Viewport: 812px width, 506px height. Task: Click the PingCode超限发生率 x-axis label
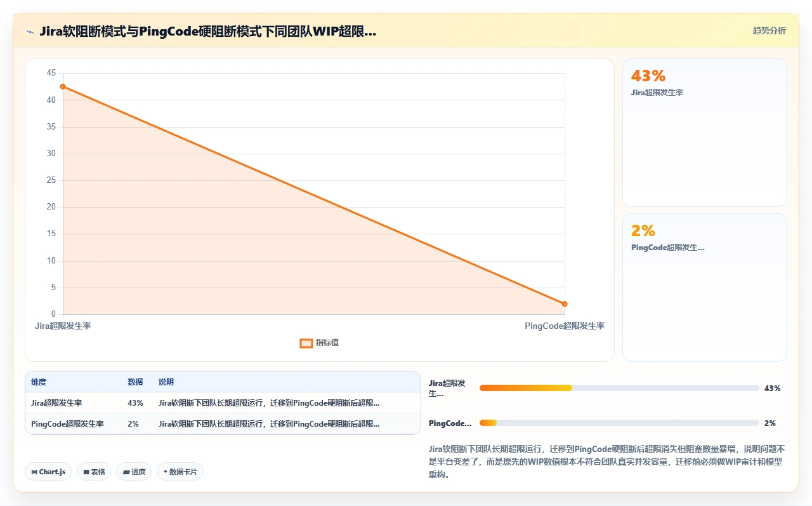tap(565, 326)
